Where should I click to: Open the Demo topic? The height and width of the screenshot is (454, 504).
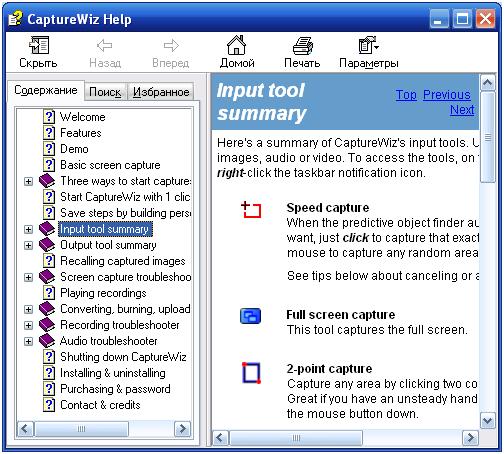coord(74,149)
